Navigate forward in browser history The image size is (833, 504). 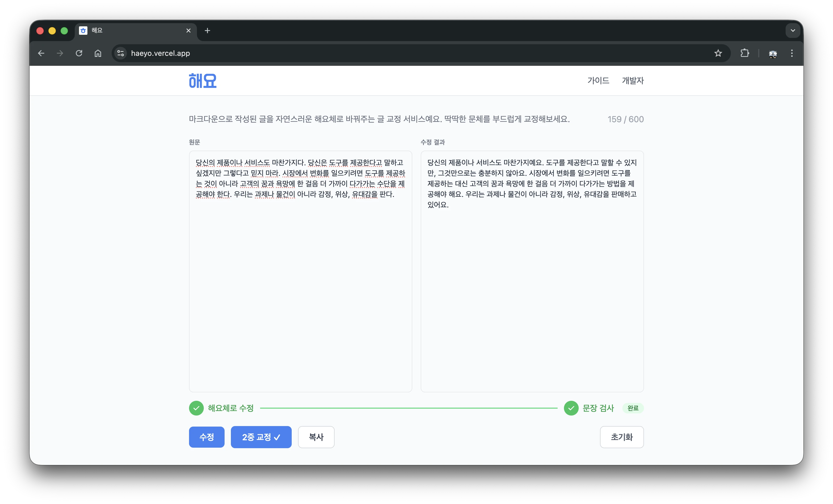60,53
